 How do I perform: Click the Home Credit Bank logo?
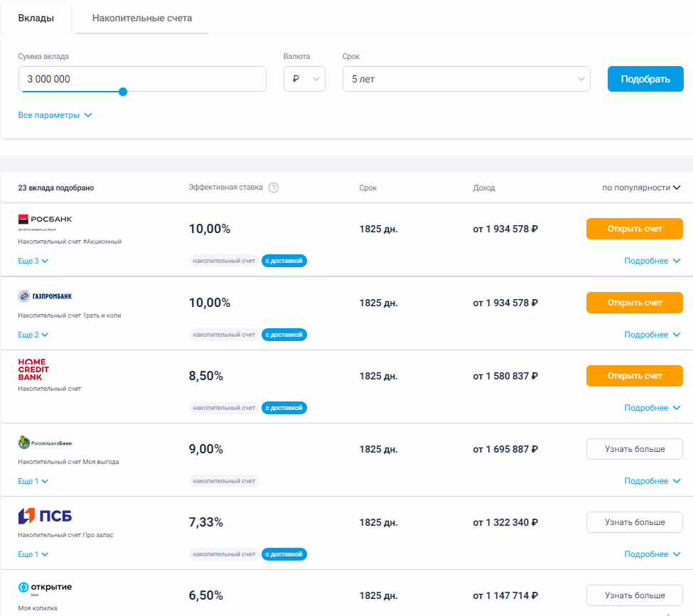(x=33, y=369)
